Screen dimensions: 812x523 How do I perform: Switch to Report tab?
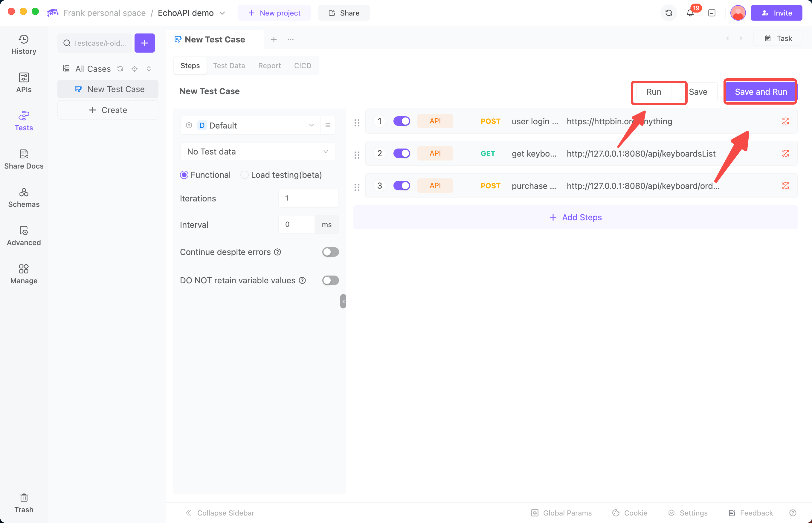pyautogui.click(x=269, y=66)
